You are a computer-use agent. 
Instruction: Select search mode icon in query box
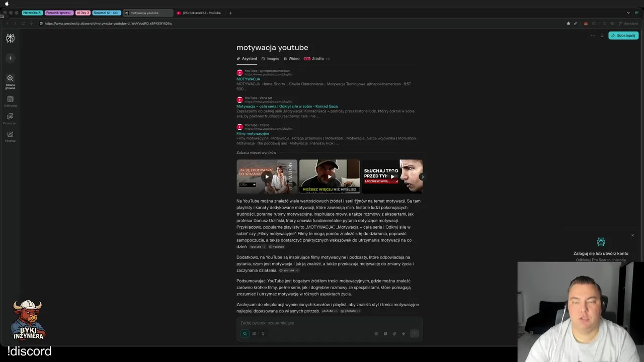point(245,333)
